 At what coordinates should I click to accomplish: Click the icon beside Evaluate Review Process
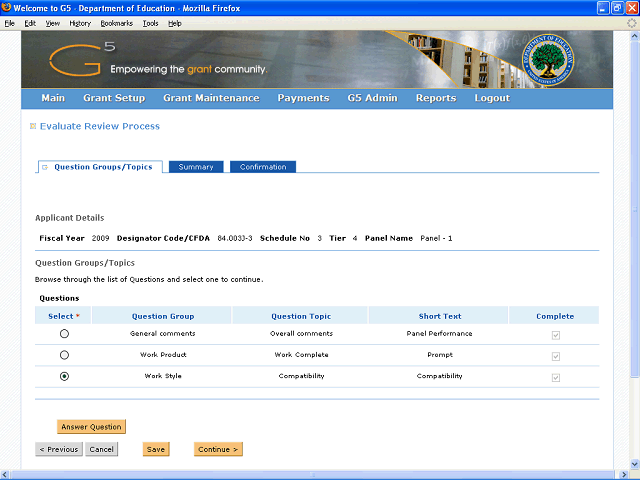pos(33,126)
